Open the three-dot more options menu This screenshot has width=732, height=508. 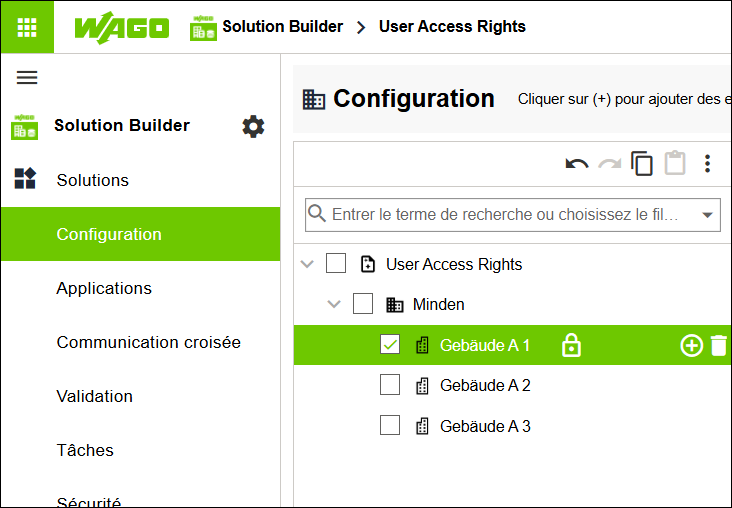coord(708,164)
